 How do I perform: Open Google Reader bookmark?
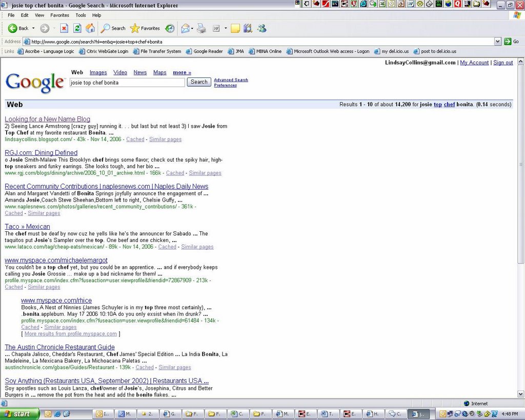(204, 51)
